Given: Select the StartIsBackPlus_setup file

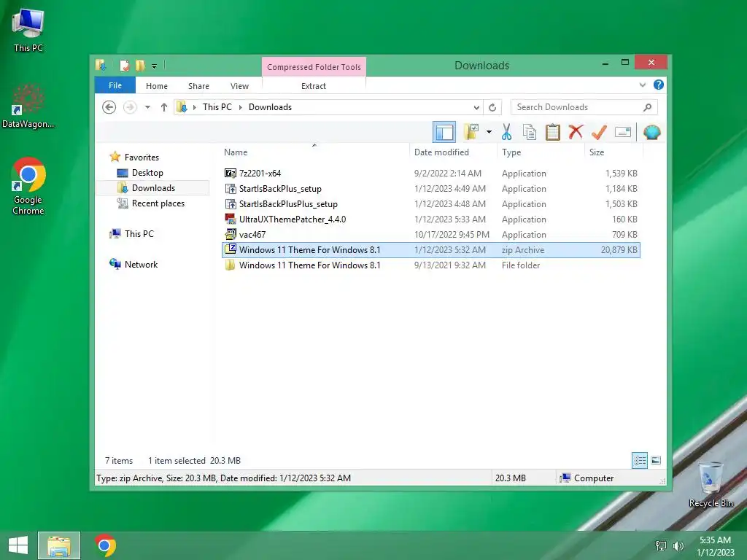Looking at the screenshot, I should (430, 189).
